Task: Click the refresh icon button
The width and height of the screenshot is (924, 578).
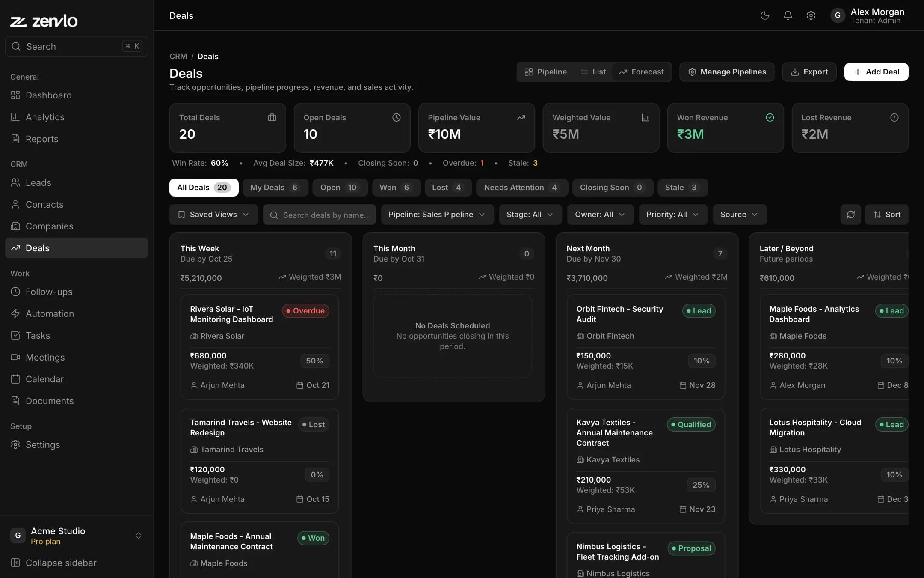Action: [850, 215]
